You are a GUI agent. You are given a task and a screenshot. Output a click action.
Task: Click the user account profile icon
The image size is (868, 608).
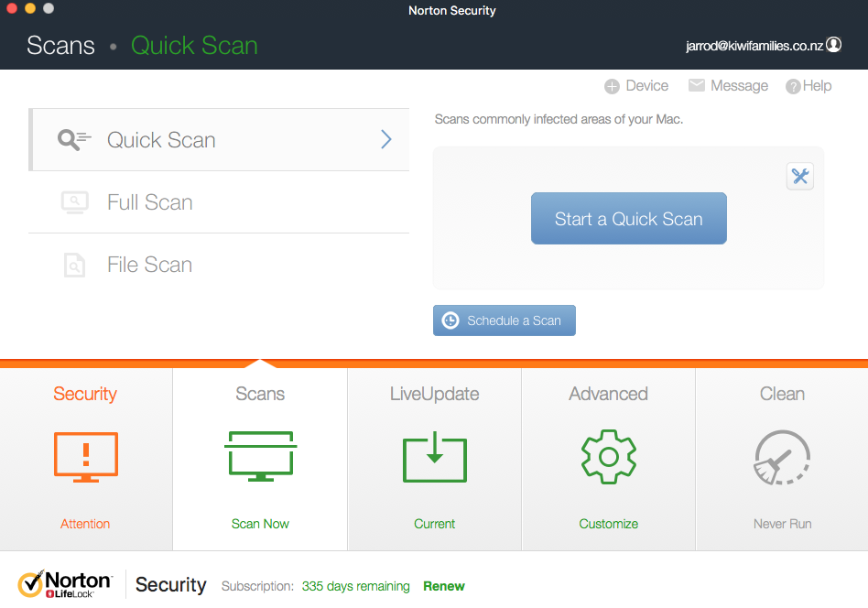[x=833, y=45]
